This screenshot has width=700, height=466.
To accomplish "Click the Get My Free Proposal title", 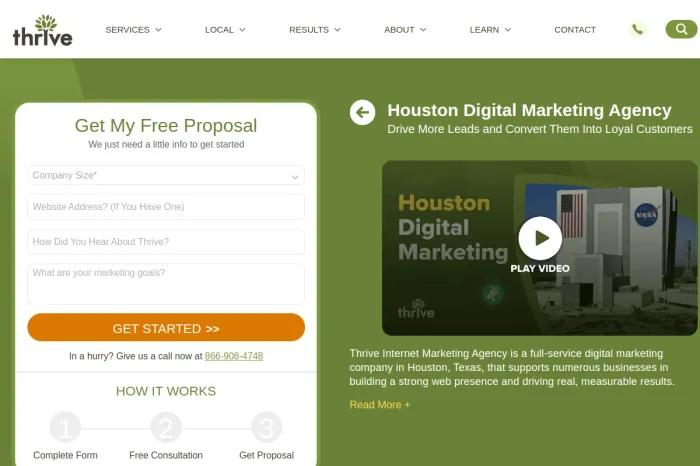I will 166,125.
